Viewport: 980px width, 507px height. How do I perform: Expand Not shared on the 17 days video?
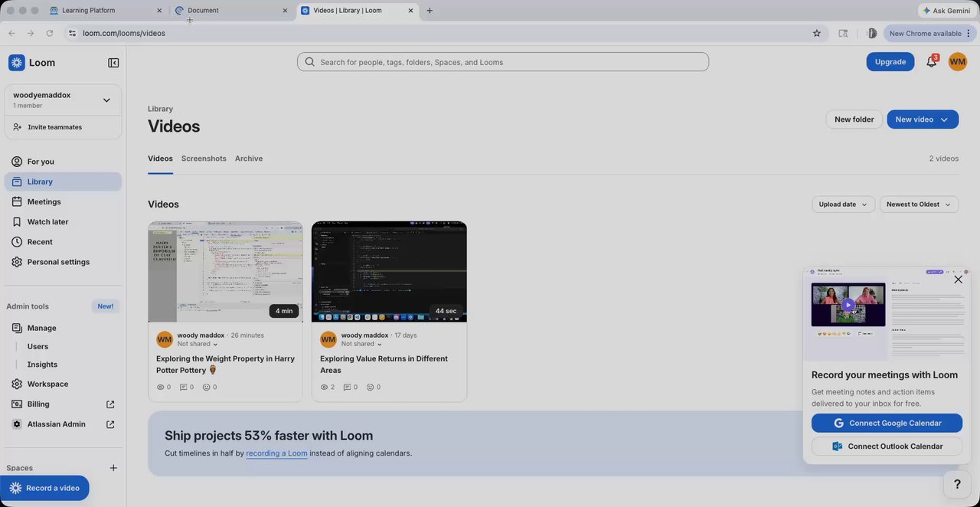[x=361, y=344]
